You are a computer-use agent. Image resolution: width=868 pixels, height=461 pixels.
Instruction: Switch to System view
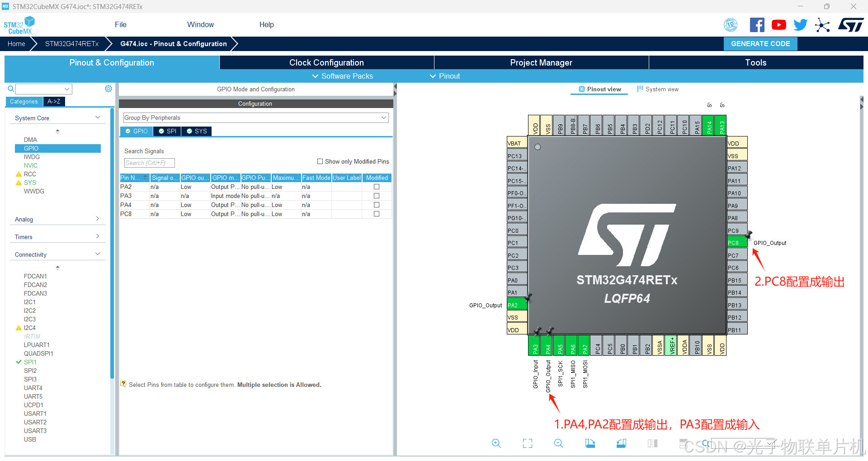(658, 89)
